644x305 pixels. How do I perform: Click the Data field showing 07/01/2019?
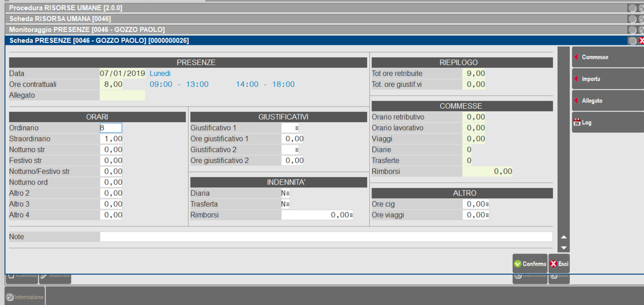point(122,74)
